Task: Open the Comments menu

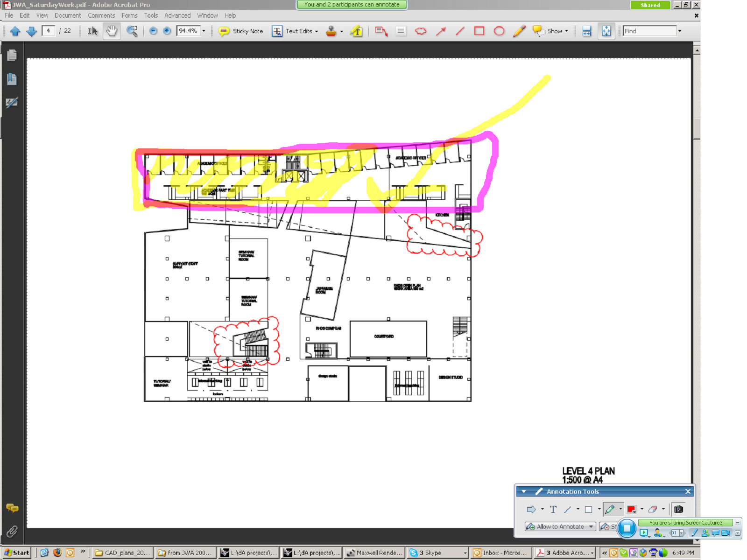Action: point(101,15)
